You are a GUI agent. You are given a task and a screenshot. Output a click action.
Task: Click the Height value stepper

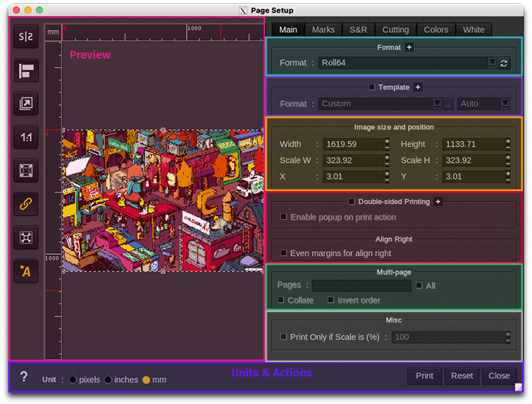tap(508, 144)
